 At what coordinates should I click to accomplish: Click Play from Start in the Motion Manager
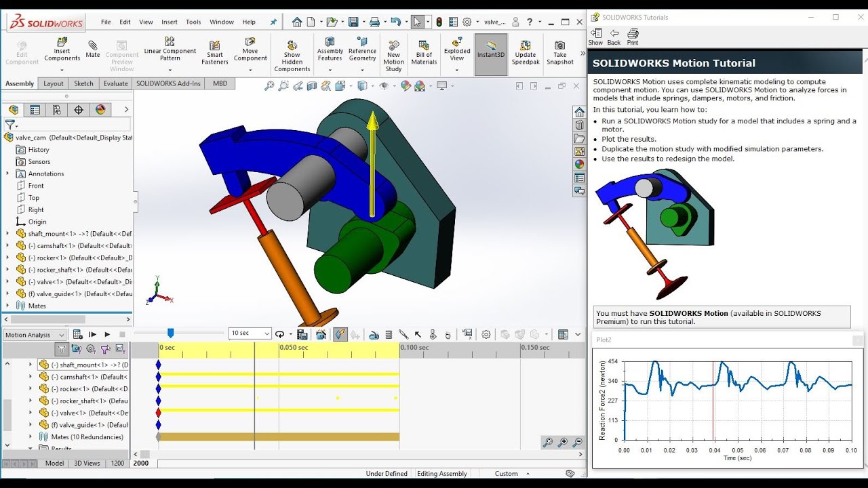pyautogui.click(x=92, y=334)
